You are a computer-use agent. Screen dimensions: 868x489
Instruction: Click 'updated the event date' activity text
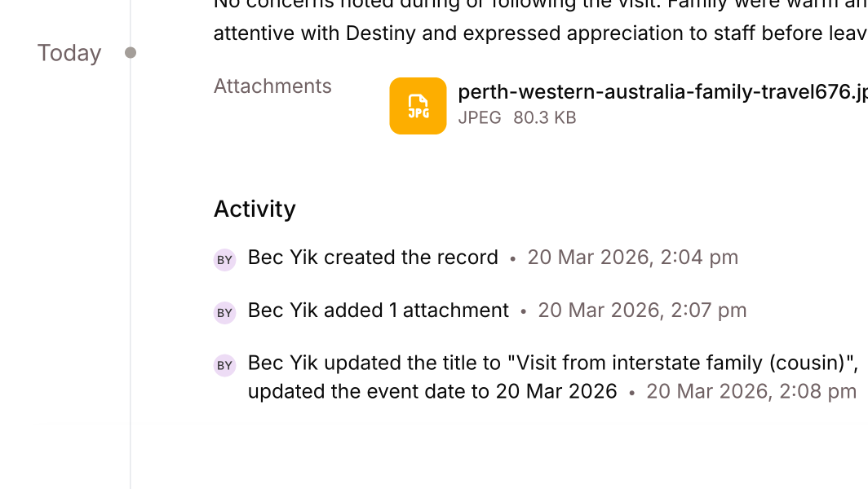(432, 391)
